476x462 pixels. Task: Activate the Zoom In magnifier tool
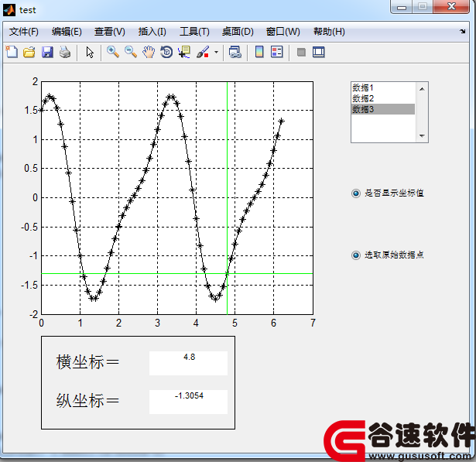[x=113, y=52]
